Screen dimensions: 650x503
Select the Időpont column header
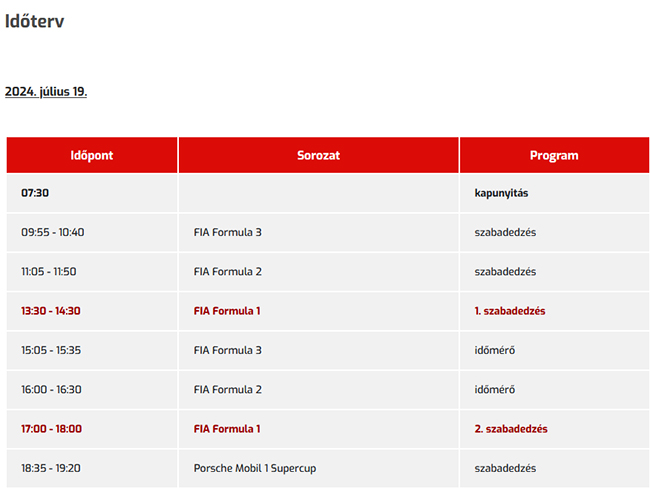(x=92, y=155)
